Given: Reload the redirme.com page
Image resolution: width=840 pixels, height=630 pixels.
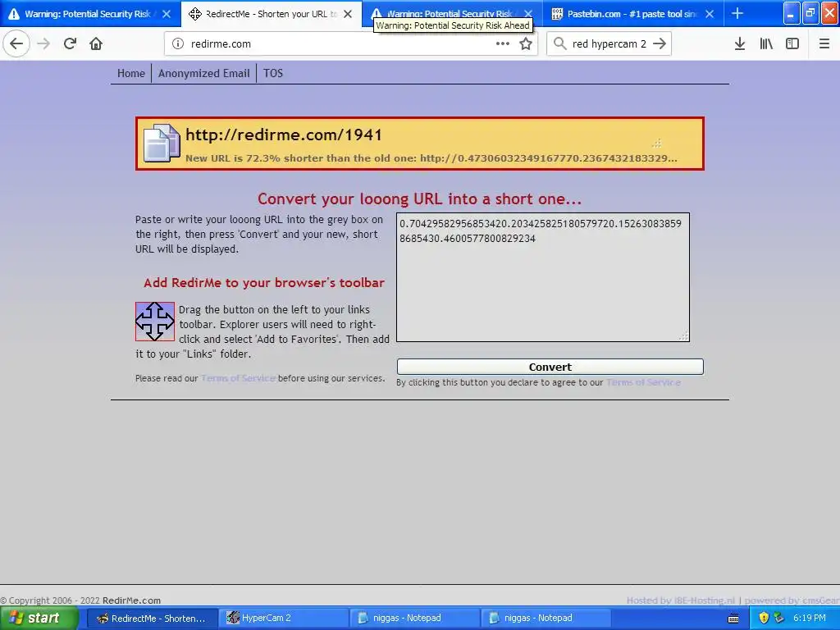Looking at the screenshot, I should pos(70,43).
